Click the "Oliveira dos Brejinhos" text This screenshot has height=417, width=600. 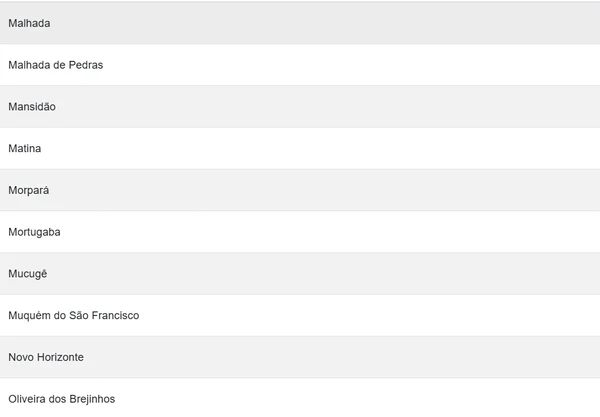(61, 399)
